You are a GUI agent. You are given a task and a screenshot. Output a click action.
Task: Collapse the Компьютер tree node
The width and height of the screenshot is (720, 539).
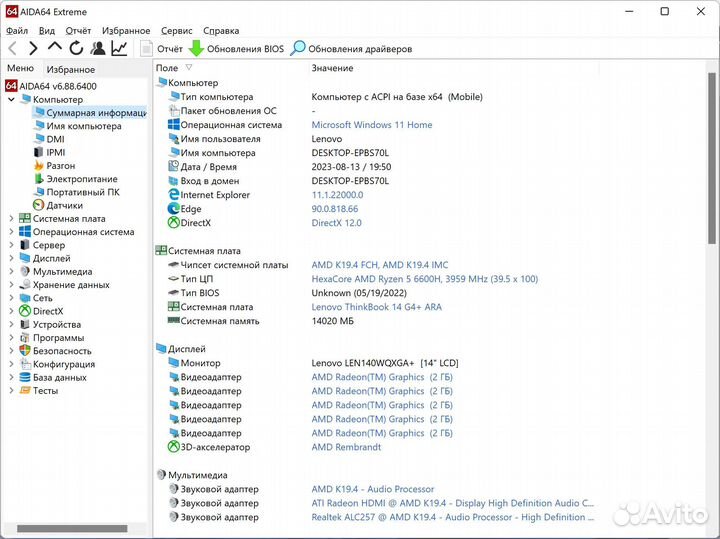pos(11,100)
